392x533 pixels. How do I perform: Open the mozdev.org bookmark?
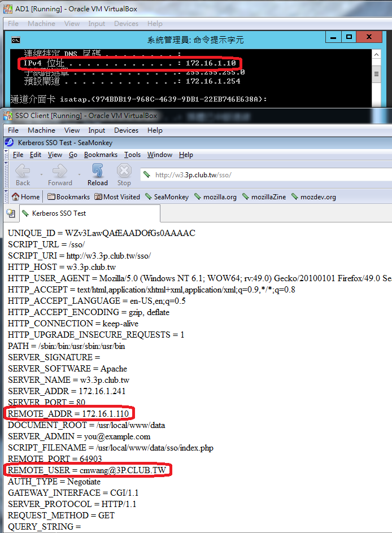click(313, 197)
